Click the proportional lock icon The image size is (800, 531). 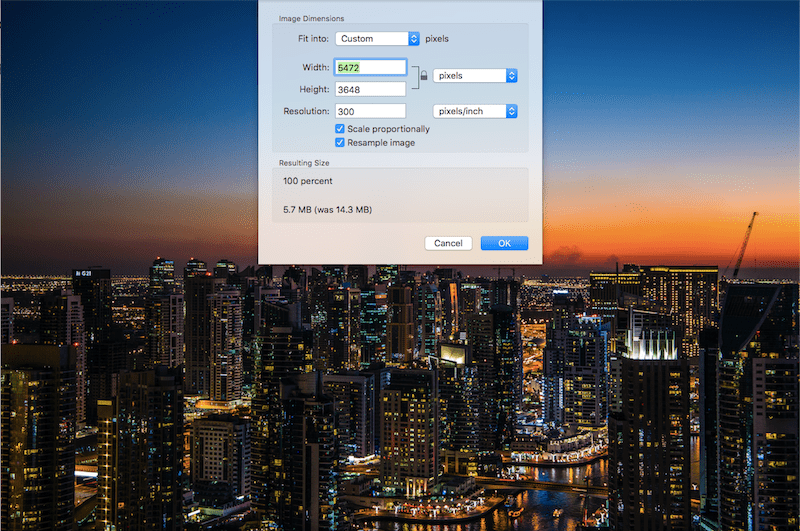[x=423, y=76]
